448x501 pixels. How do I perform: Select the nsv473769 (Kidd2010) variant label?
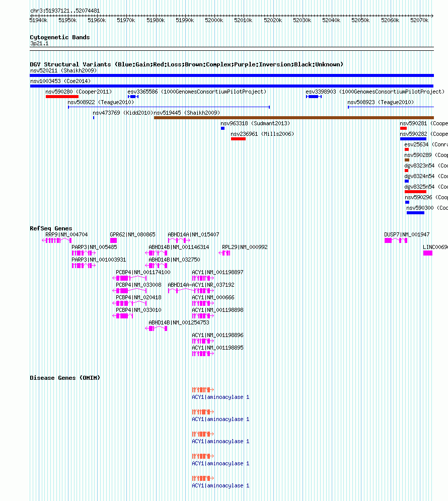coord(123,113)
